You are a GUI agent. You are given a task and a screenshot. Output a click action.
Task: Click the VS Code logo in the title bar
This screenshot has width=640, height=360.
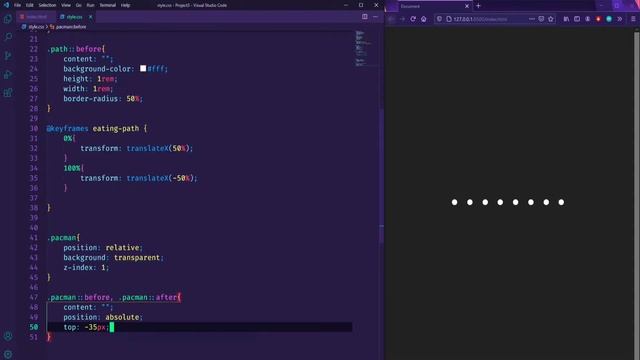(x=6, y=5)
